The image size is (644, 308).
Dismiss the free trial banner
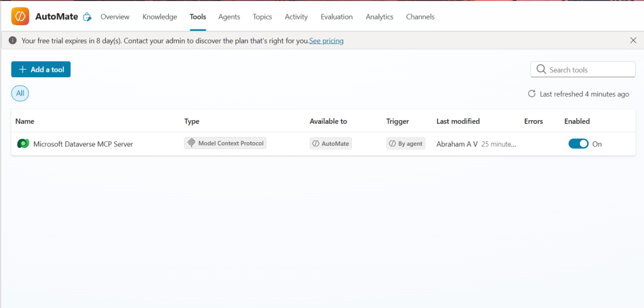point(633,40)
